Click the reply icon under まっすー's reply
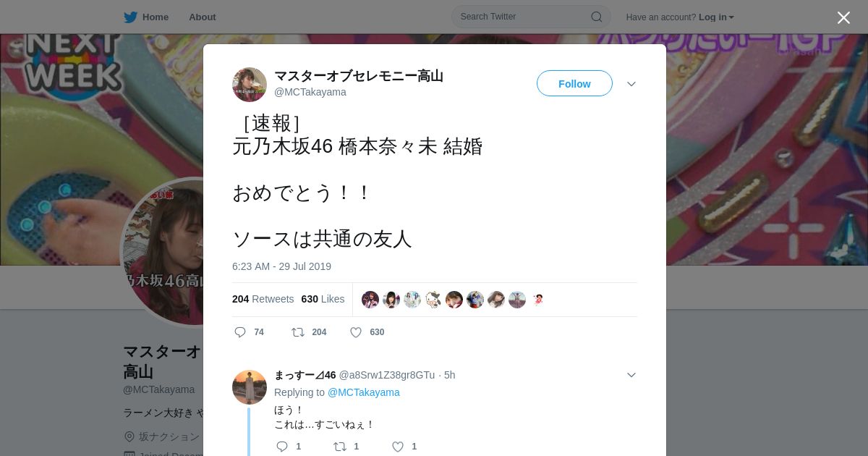The width and height of the screenshot is (868, 456). [x=282, y=447]
